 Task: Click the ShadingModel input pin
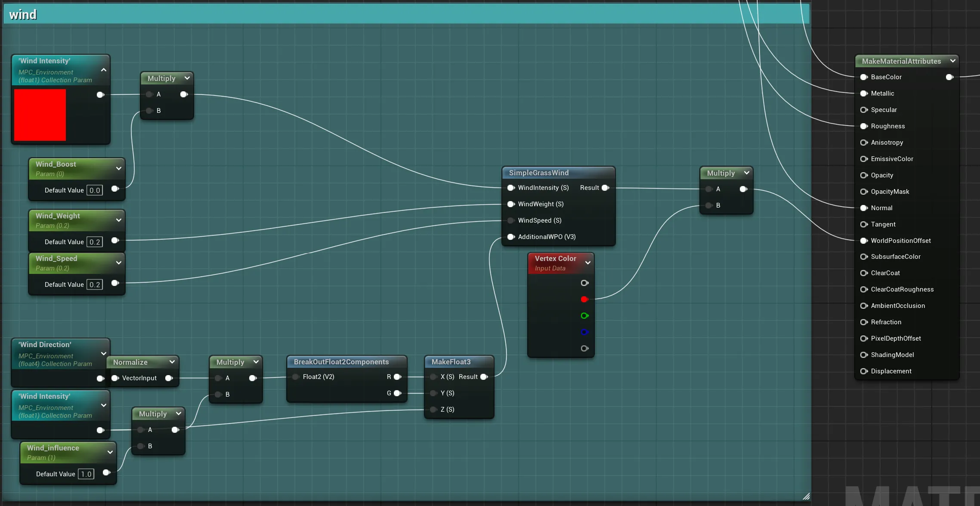[x=864, y=355]
